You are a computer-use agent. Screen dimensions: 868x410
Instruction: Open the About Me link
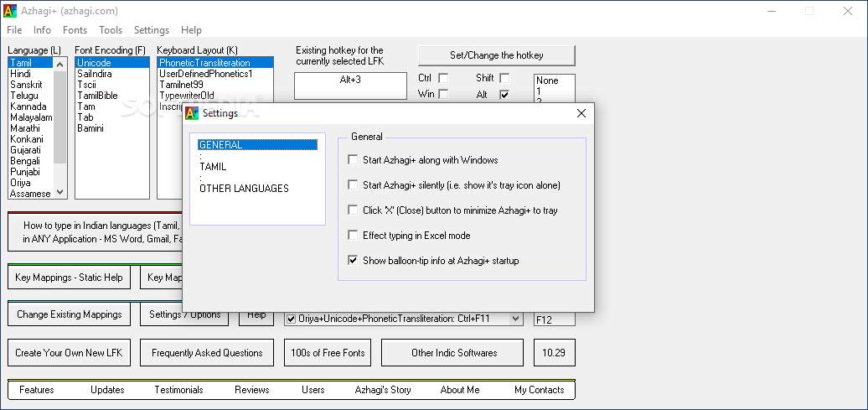pyautogui.click(x=460, y=390)
